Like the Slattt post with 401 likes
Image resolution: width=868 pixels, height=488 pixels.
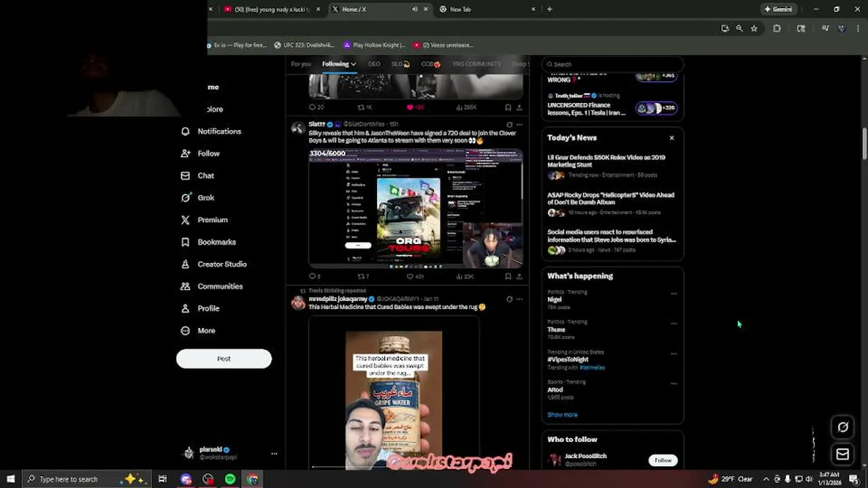(414, 277)
